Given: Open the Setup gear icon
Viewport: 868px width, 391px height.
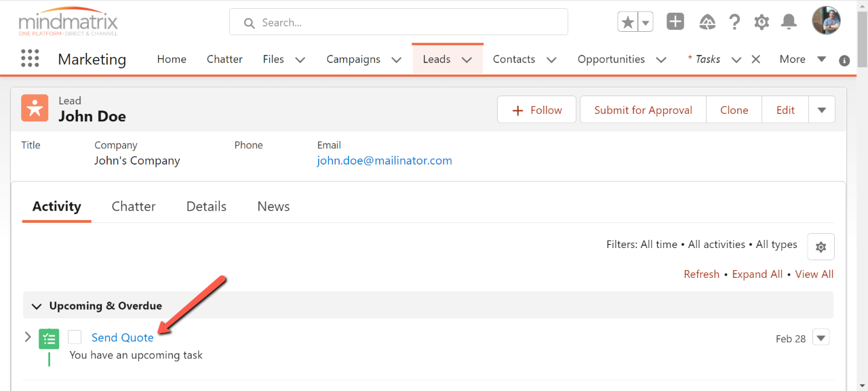Looking at the screenshot, I should tap(762, 22).
